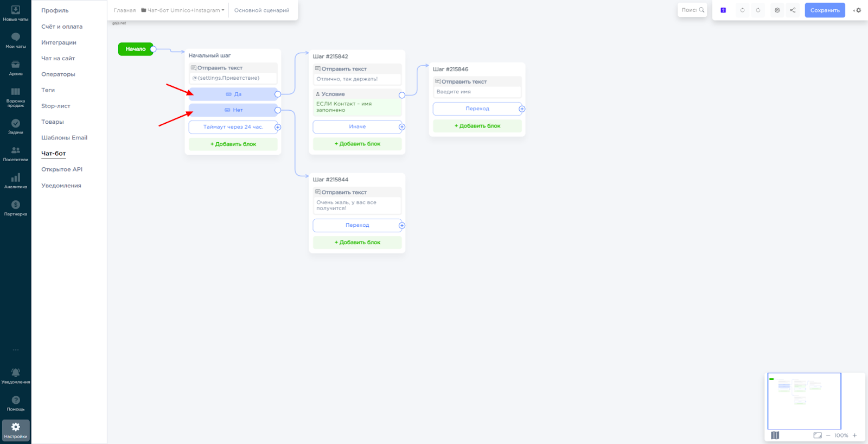Expand the side settings panel with arrow-gear icon

[857, 10]
